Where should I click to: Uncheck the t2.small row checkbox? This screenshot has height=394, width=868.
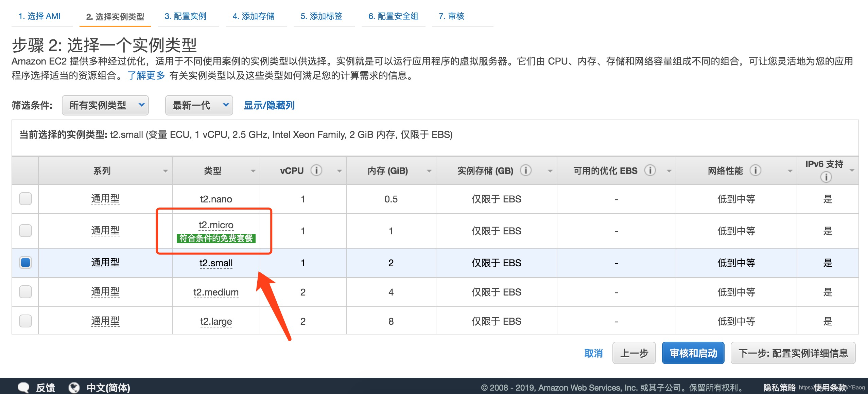click(25, 263)
